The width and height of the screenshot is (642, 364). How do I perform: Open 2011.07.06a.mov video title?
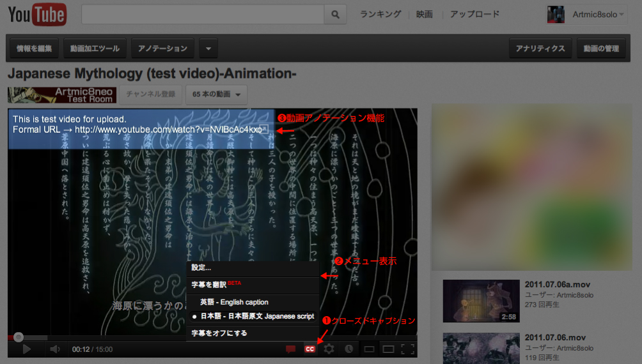[x=557, y=285]
